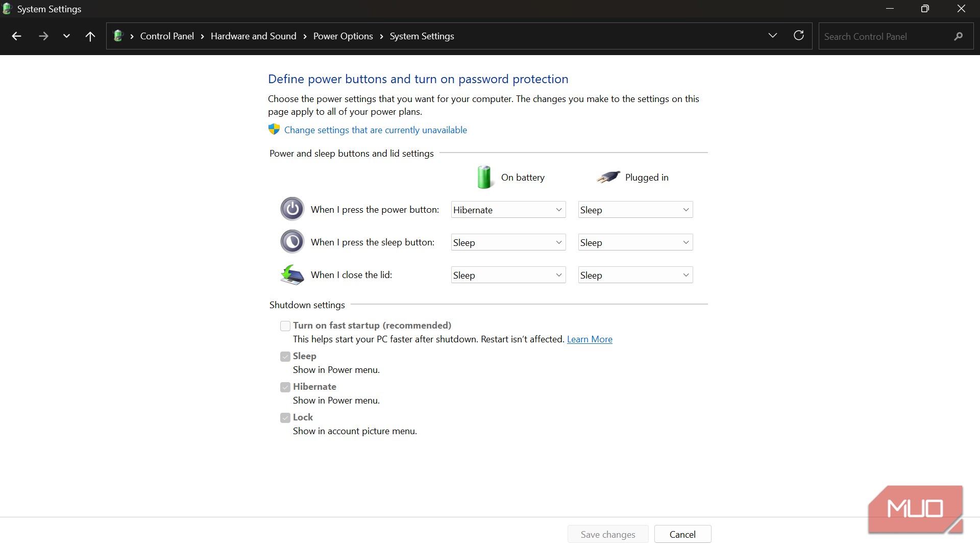This screenshot has height=551, width=980.
Task: Expand chevron after Hardware and Sound breadcrumb
Action: pyautogui.click(x=305, y=36)
